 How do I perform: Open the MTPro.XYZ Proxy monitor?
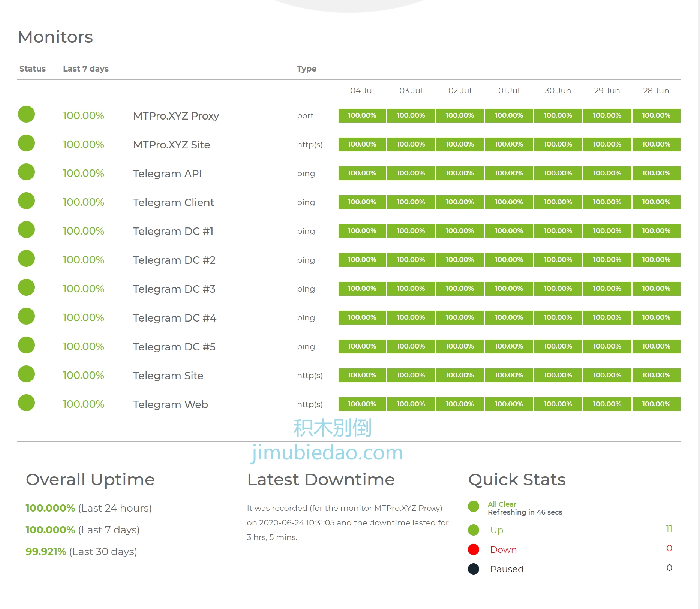[x=176, y=116]
